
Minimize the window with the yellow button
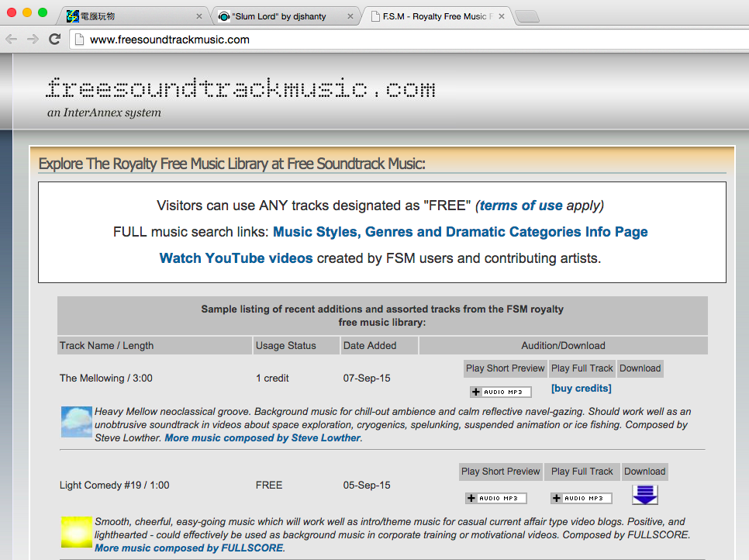pos(27,12)
